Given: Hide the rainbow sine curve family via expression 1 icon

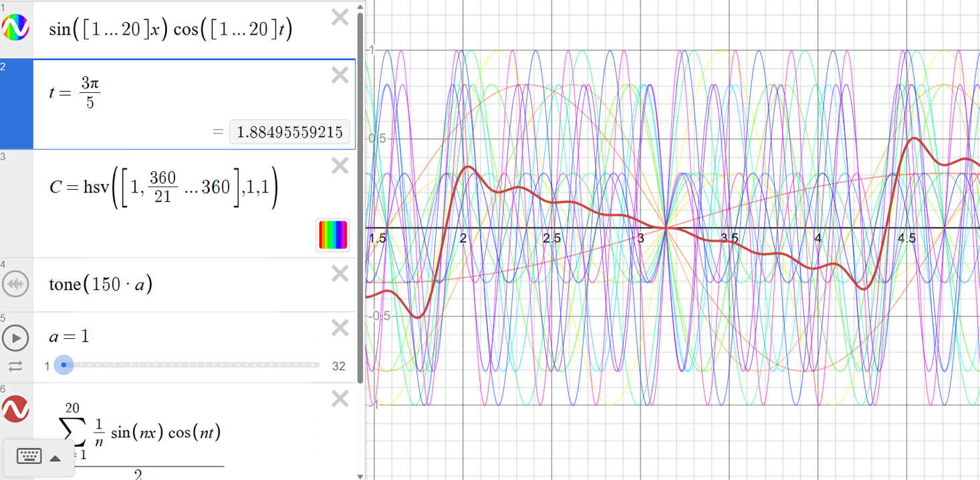Looking at the screenshot, I should pos(16,28).
